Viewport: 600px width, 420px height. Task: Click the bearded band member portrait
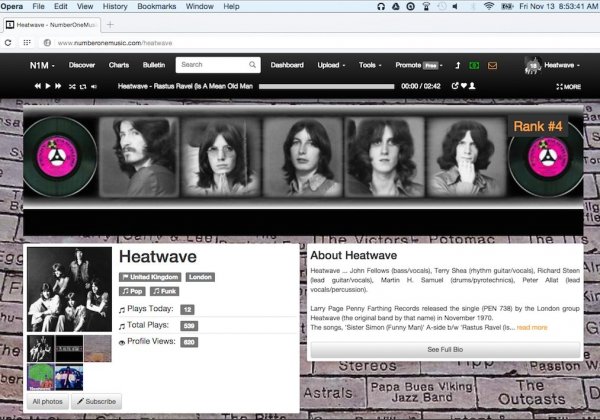pyautogui.click(x=139, y=157)
